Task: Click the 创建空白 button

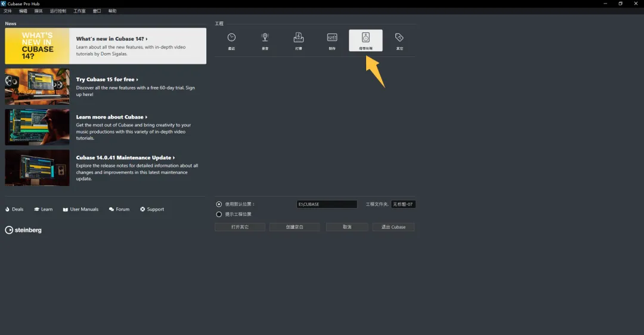Action: point(295,227)
